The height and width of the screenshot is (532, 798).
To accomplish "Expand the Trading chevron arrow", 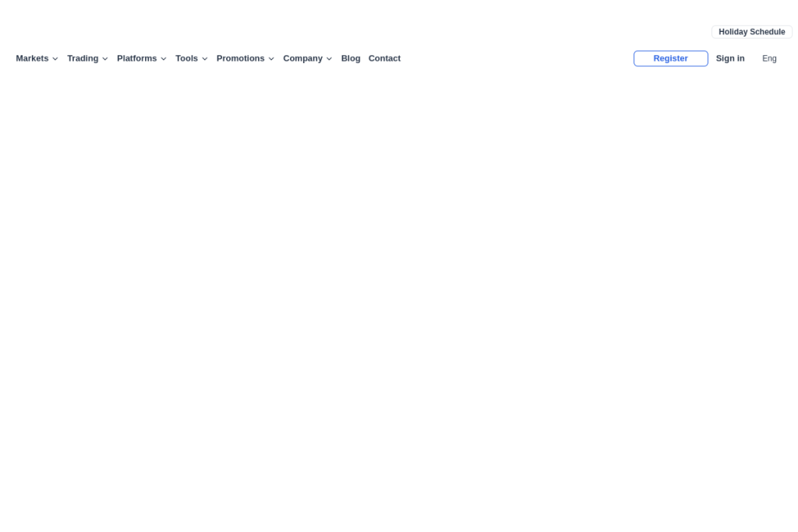I will 105,59.
